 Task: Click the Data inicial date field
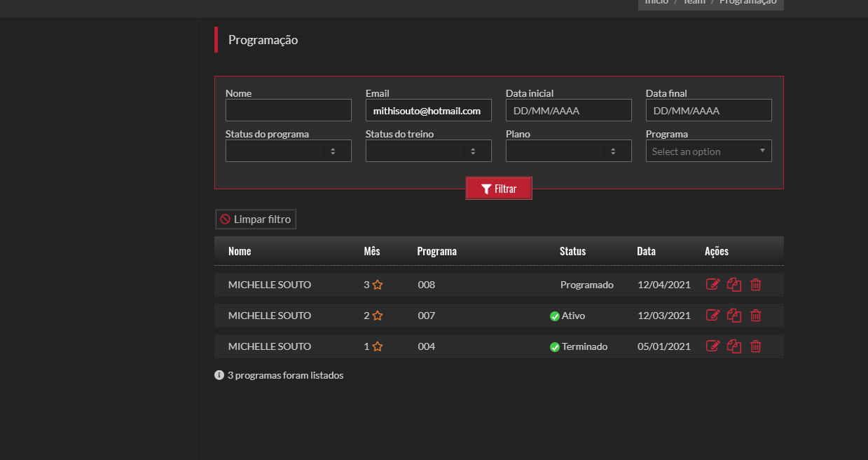pyautogui.click(x=568, y=111)
